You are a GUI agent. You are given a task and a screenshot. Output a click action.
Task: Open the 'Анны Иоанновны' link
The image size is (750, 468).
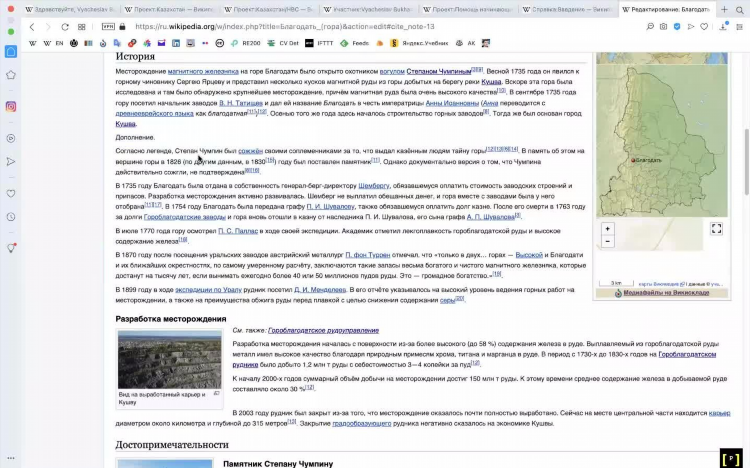coord(452,103)
